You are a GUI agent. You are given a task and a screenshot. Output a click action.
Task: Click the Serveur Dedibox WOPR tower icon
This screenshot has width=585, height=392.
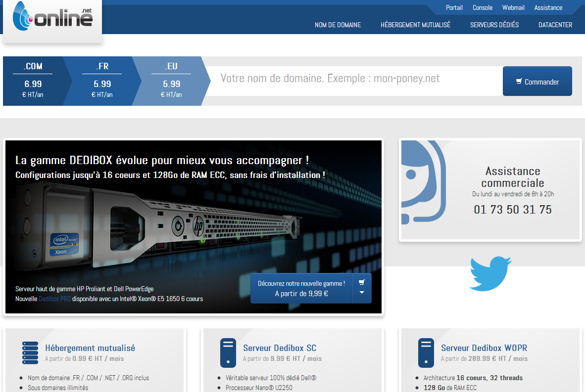426,353
